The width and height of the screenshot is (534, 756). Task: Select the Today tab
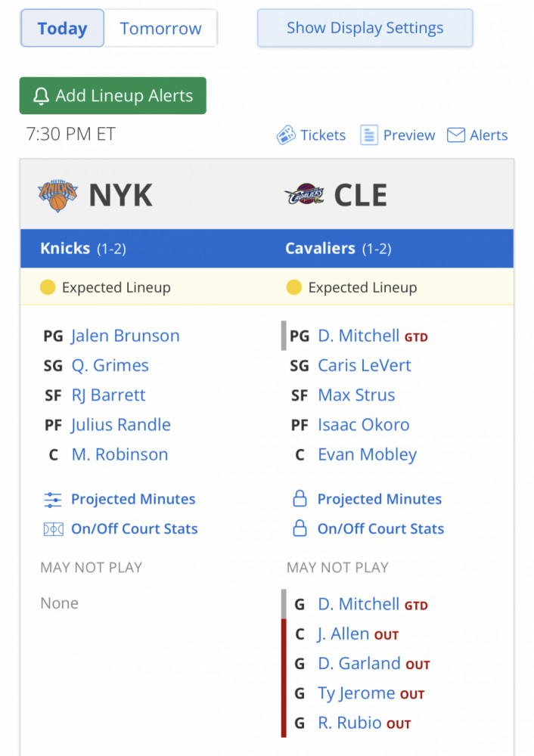[62, 28]
